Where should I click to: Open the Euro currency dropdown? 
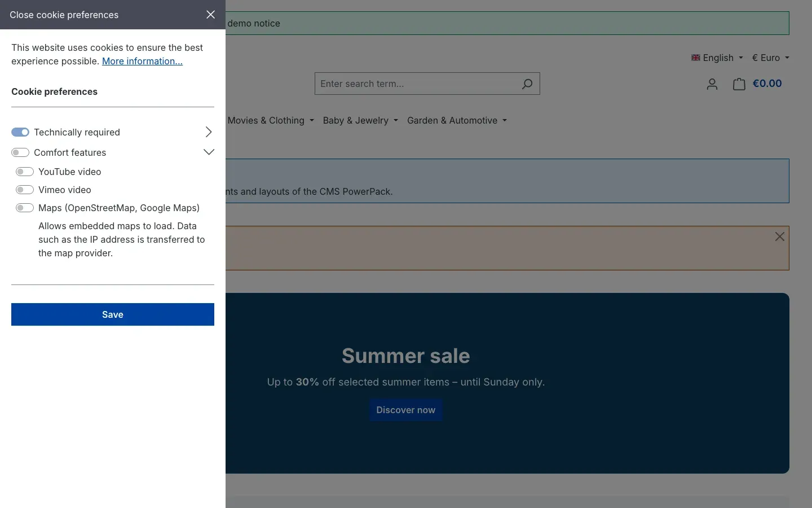(771, 58)
